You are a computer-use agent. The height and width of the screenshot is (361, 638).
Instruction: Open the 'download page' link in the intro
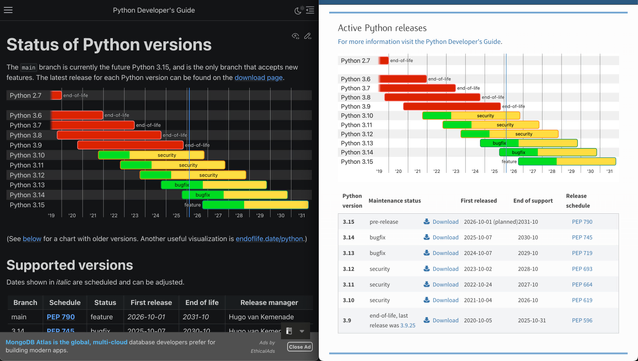coord(258,77)
